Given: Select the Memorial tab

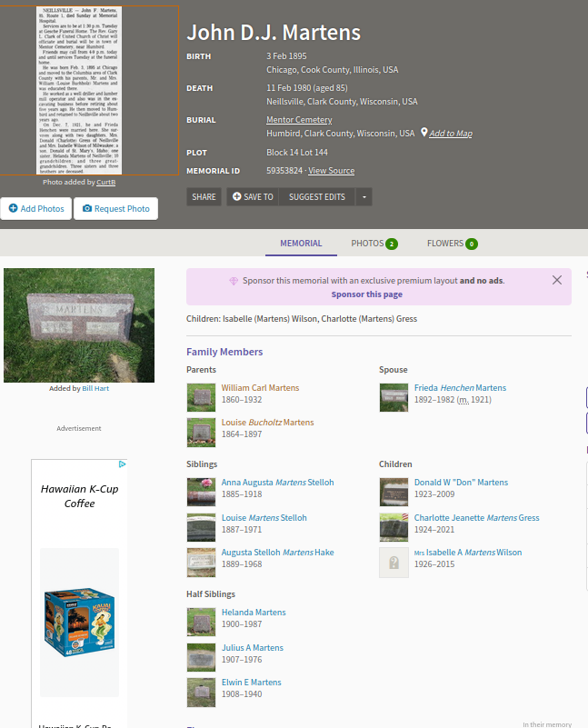Looking at the screenshot, I should click(301, 244).
